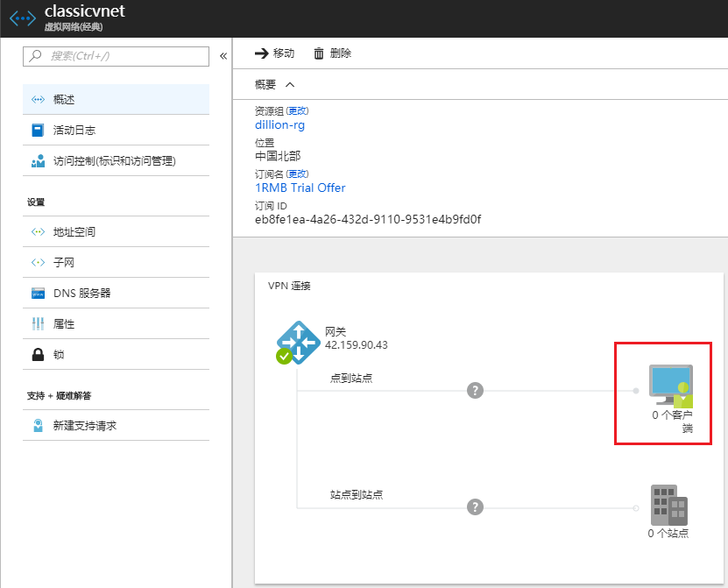
Task: Click the 删除 trash toolbar button
Action: pos(332,53)
